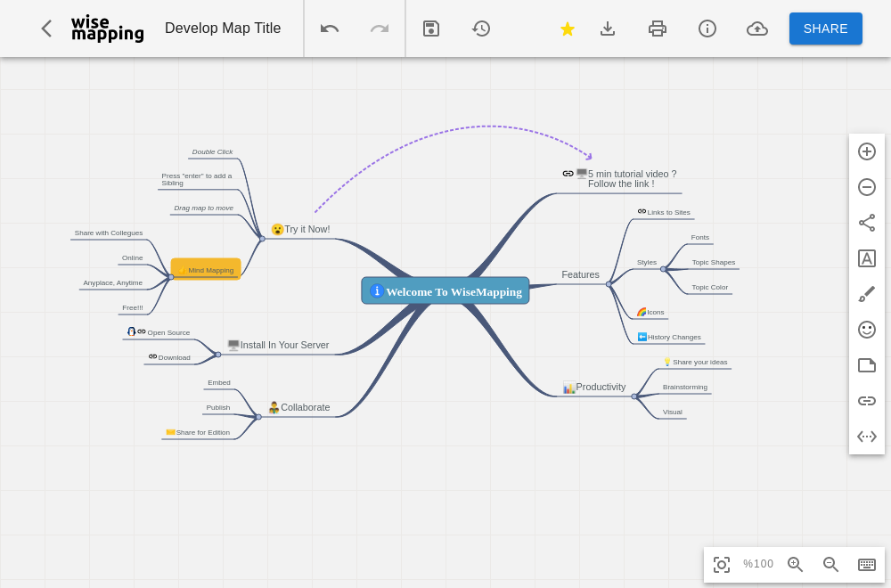Open the font style 'A' tool
The width and height of the screenshot is (891, 588).
[x=867, y=258]
